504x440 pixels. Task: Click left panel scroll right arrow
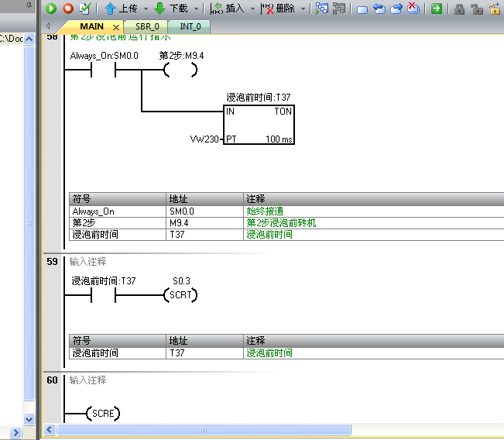click(x=15, y=432)
